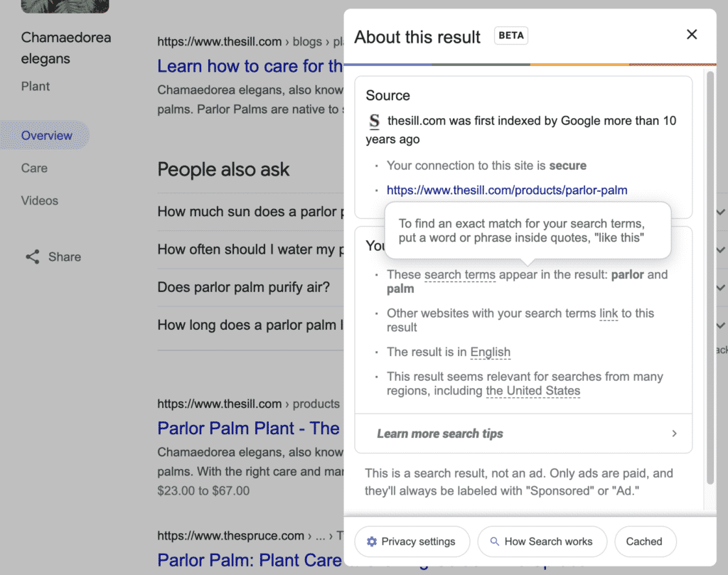Click 'People also ask' heading

pyautogui.click(x=223, y=169)
